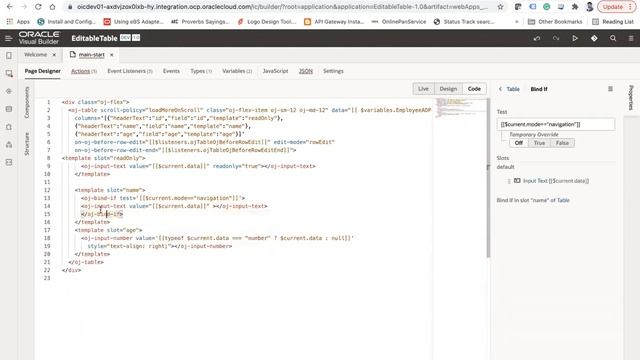
Task: Open the JavaScript tab
Action: pyautogui.click(x=275, y=71)
